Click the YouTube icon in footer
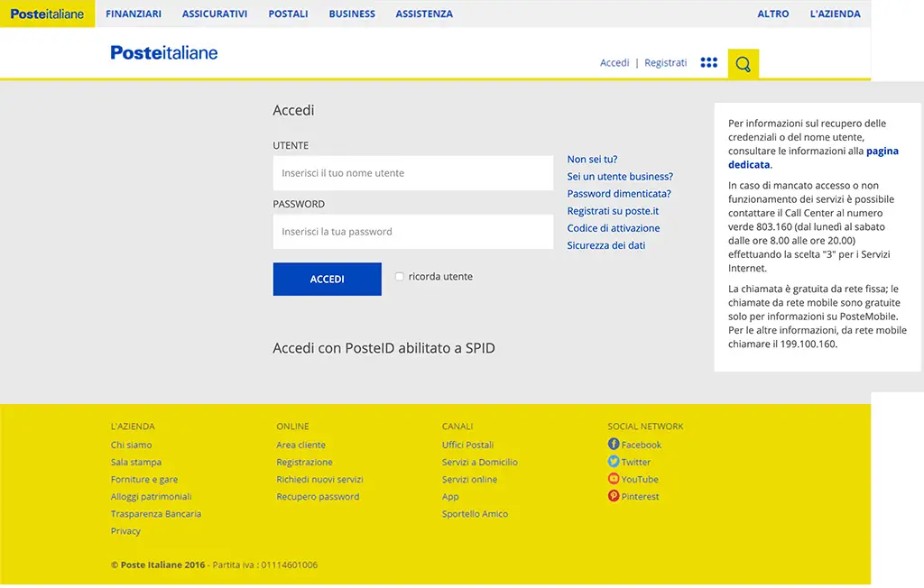 [614, 478]
